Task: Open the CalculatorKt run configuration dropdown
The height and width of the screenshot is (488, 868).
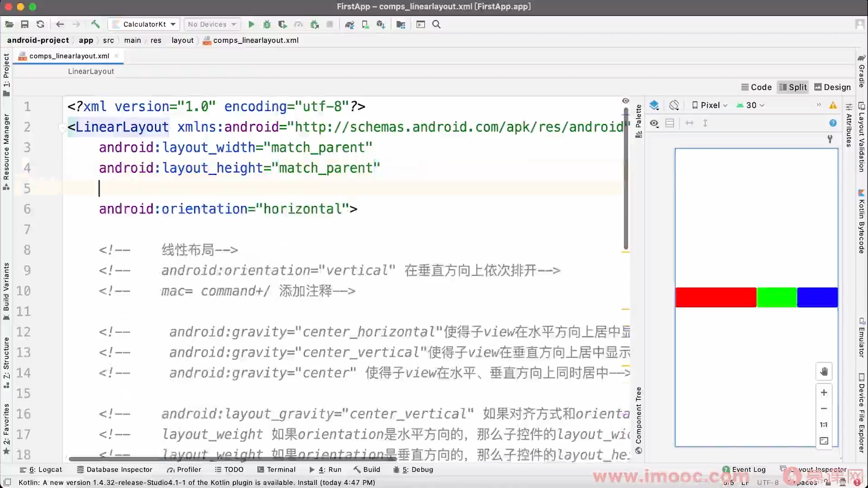Action: 145,24
